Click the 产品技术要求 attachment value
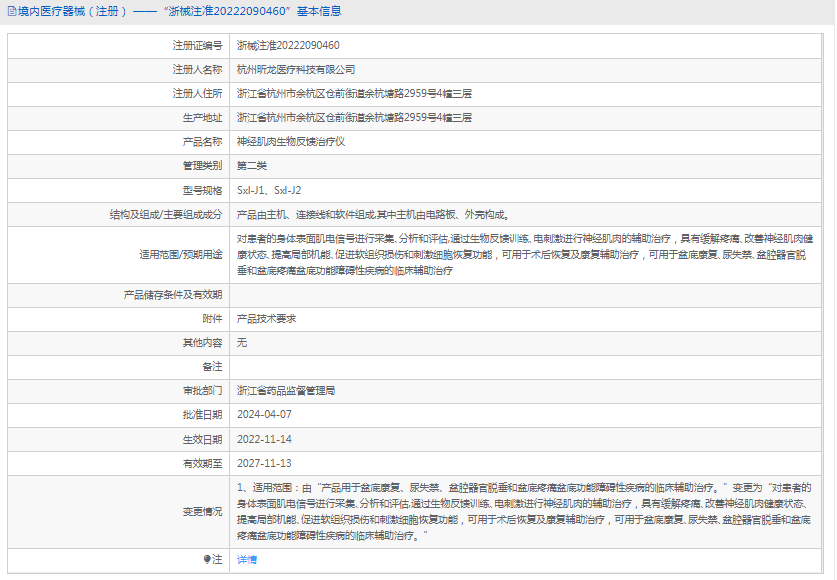 [x=266, y=319]
